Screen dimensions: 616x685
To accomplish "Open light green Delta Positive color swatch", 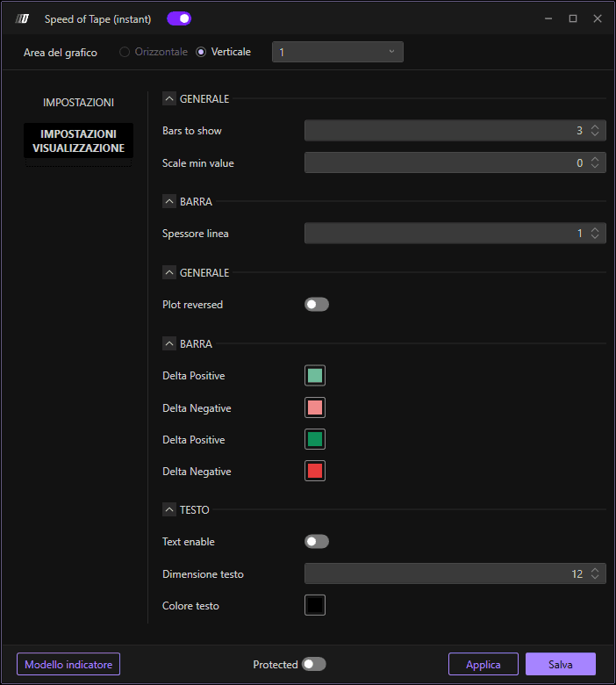I will coord(315,376).
